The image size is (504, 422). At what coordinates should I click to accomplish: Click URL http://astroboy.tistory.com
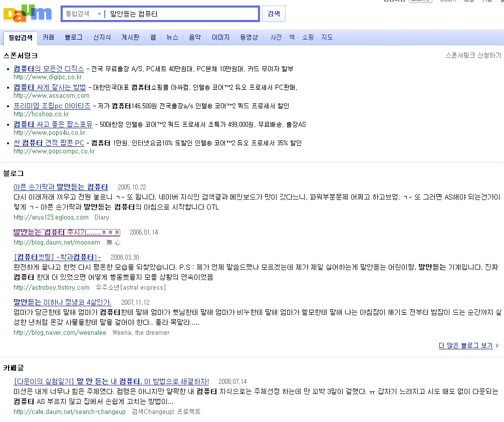click(x=52, y=288)
